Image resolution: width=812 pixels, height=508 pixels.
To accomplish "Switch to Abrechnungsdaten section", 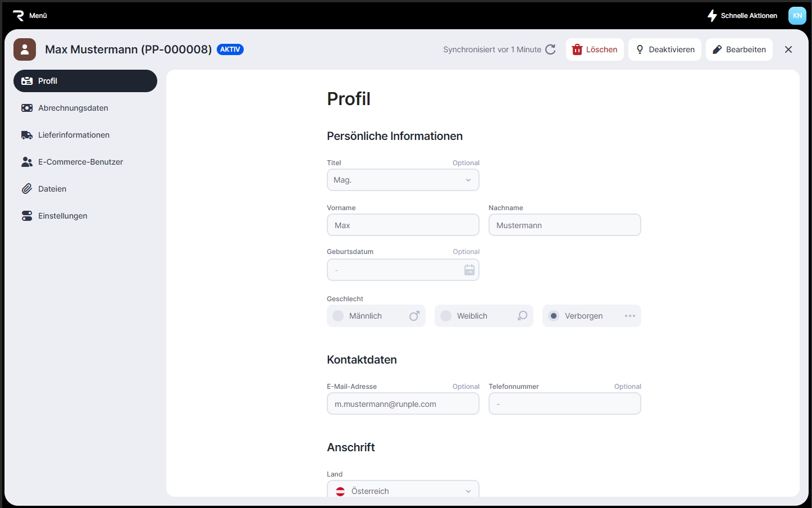I will point(73,108).
